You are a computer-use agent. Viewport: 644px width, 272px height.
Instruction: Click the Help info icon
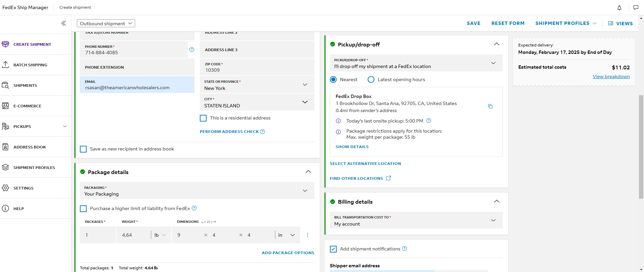click(x=5, y=208)
